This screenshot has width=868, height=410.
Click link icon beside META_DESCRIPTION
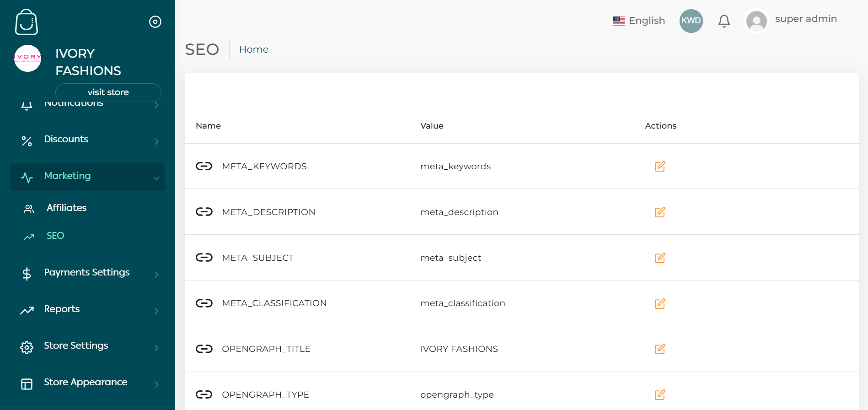[204, 211]
